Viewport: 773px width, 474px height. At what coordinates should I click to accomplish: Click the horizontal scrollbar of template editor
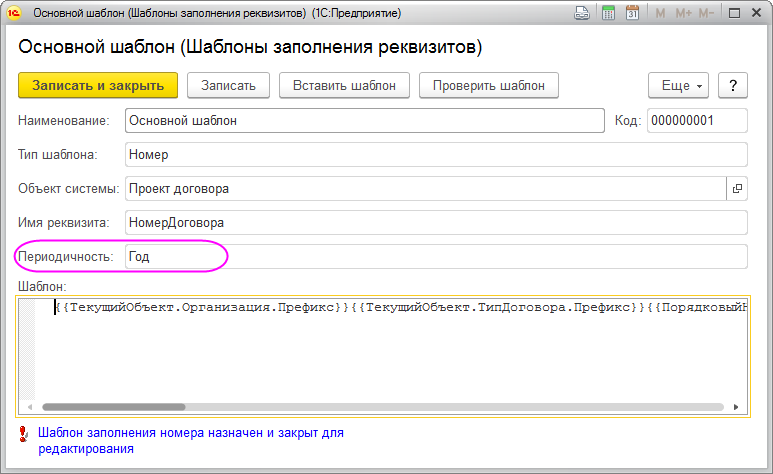(x=114, y=408)
